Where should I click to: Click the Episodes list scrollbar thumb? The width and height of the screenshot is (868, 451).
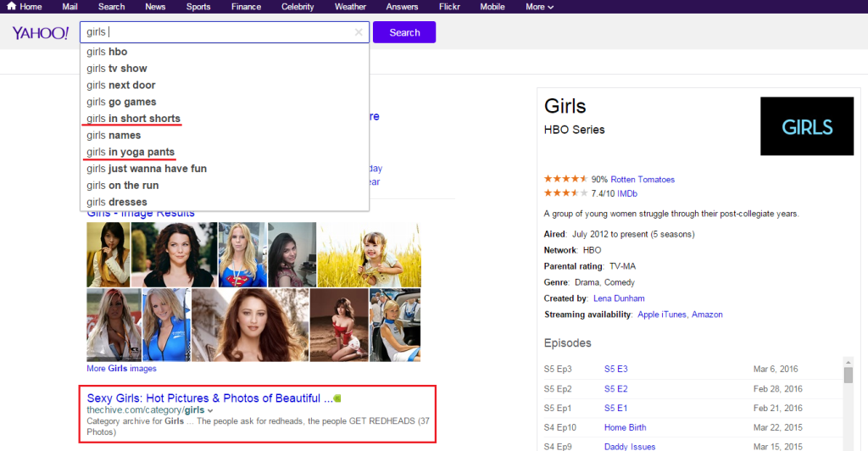(x=847, y=376)
